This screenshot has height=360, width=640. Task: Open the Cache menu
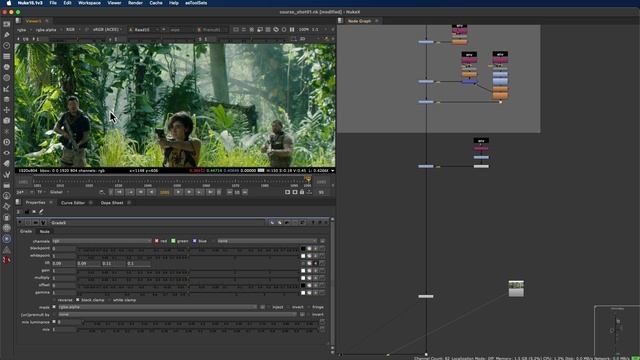[156, 3]
